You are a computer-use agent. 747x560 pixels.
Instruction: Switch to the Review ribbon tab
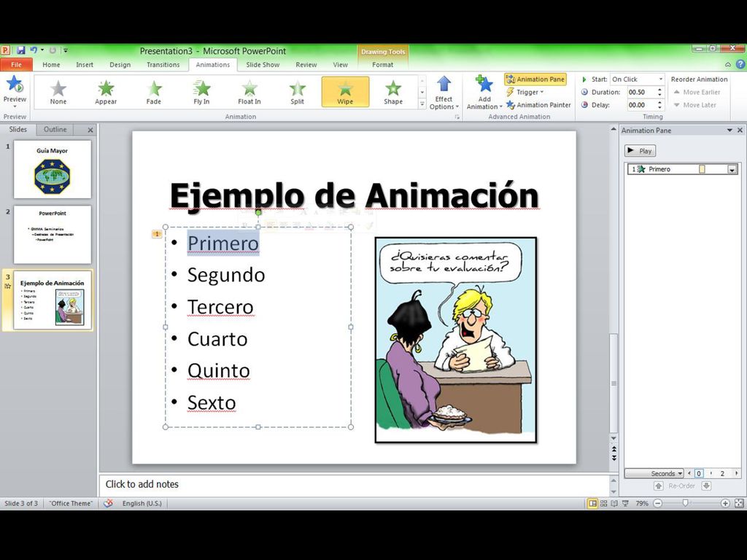pyautogui.click(x=306, y=64)
